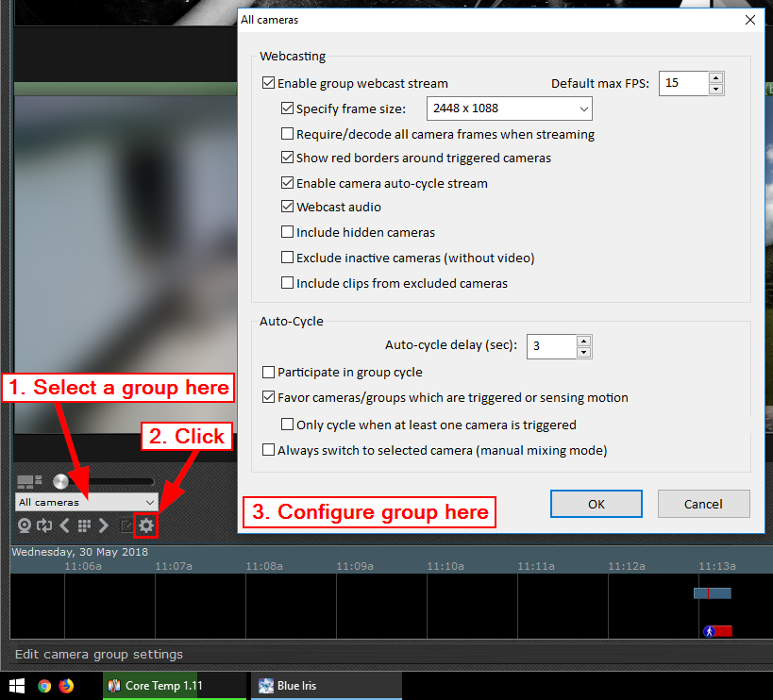The image size is (773, 700).
Task: Open camera group settings gear icon
Action: [146, 525]
